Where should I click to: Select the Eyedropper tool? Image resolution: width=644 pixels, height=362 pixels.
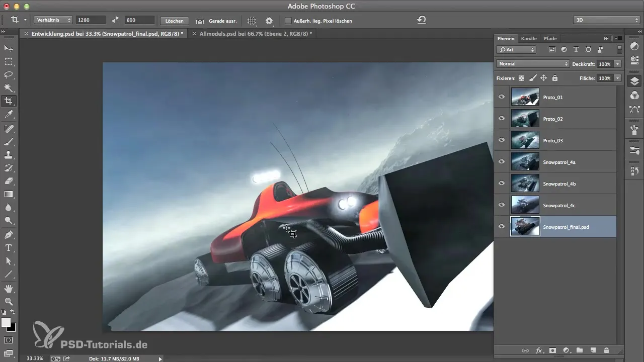tap(9, 115)
